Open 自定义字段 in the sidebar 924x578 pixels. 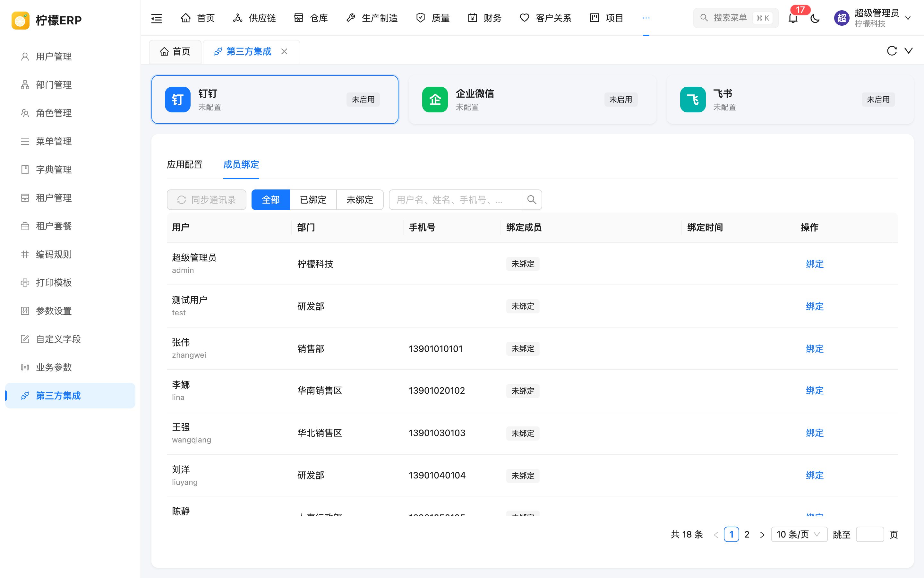70,339
